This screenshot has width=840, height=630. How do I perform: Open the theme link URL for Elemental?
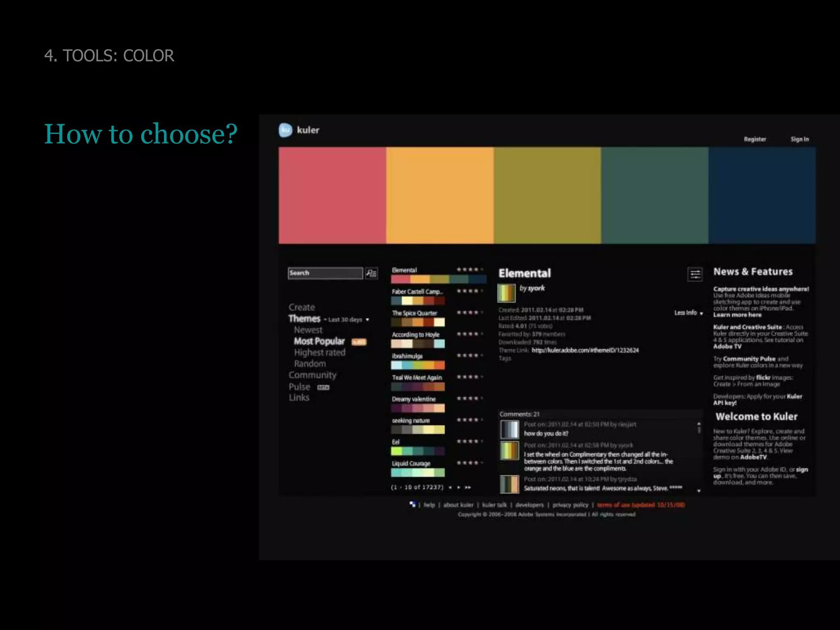point(585,350)
